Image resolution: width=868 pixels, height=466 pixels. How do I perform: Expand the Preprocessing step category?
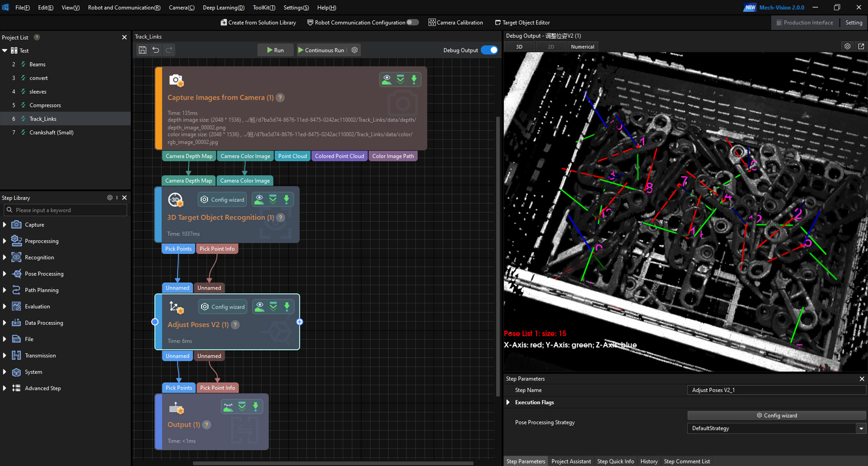tap(5, 241)
